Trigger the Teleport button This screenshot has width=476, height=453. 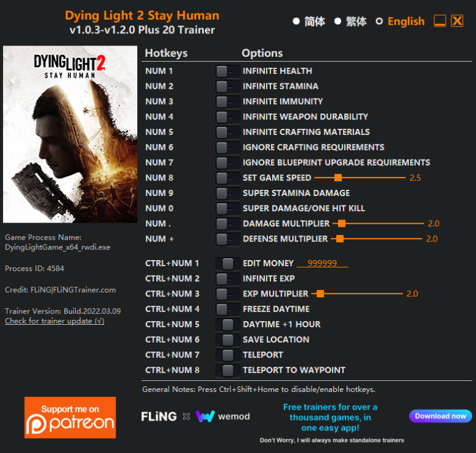click(228, 355)
